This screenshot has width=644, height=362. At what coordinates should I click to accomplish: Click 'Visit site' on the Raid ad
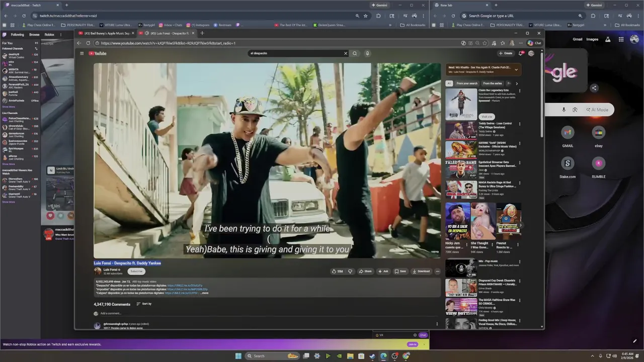tap(487, 117)
